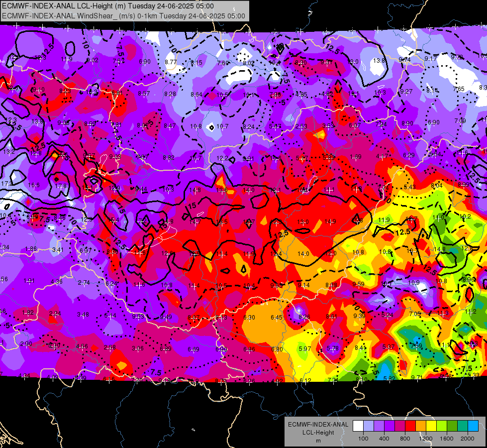Click the legend label '1600'
The height and width of the screenshot is (448, 487).
point(447,439)
